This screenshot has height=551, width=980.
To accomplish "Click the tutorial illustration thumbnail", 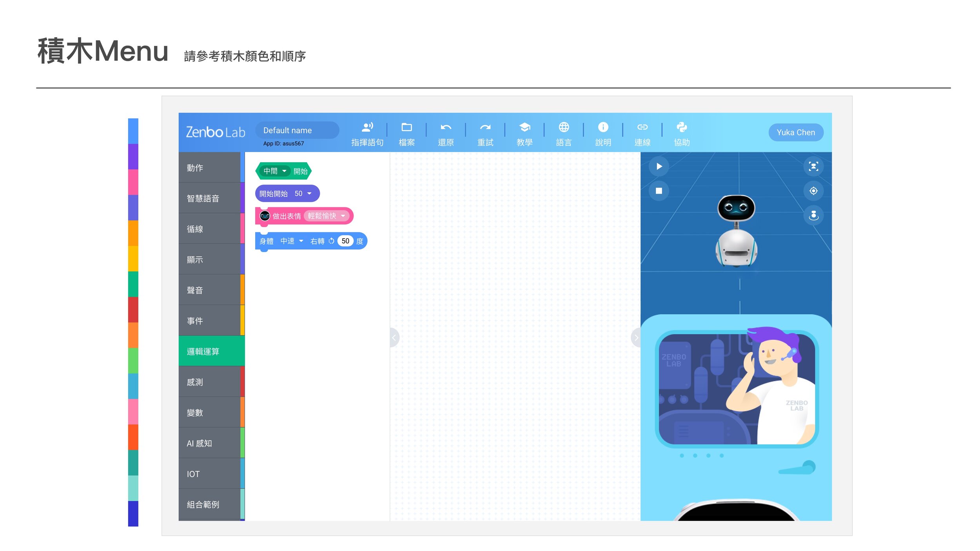I will 737,389.
